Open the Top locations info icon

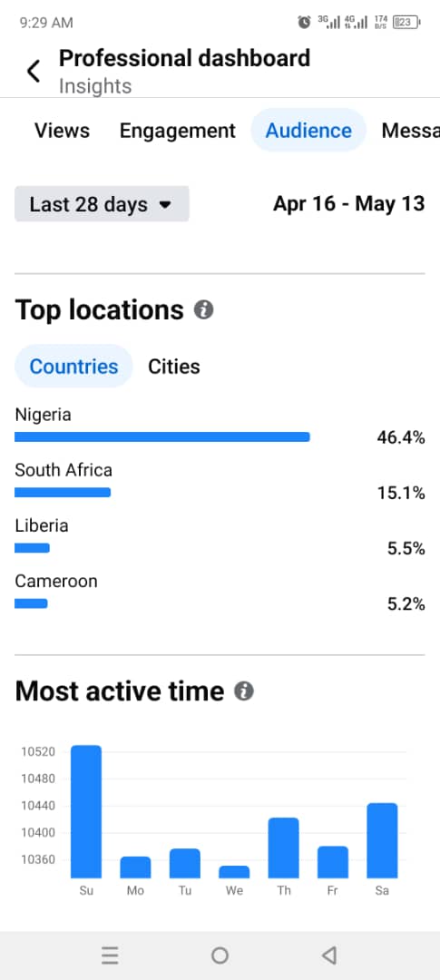pyautogui.click(x=204, y=309)
